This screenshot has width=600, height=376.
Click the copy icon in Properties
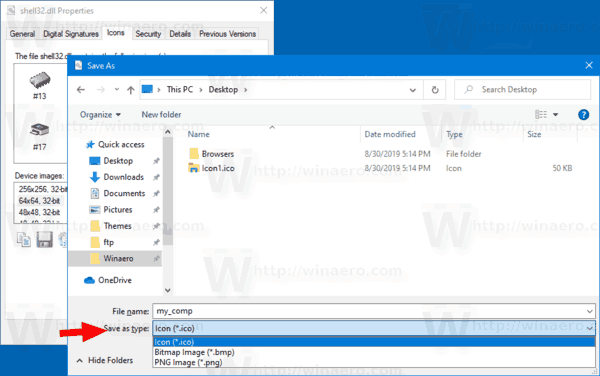click(24, 240)
